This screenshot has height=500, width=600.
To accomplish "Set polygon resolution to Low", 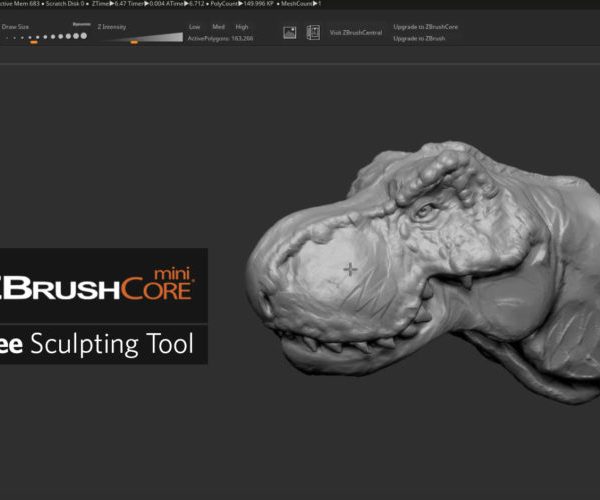I will tap(195, 26).
